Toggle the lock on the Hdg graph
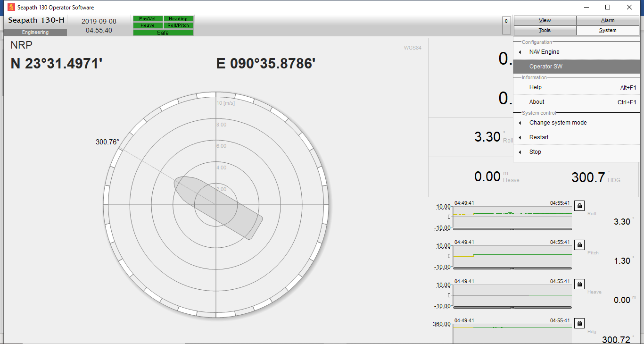The height and width of the screenshot is (344, 644). pyautogui.click(x=579, y=323)
